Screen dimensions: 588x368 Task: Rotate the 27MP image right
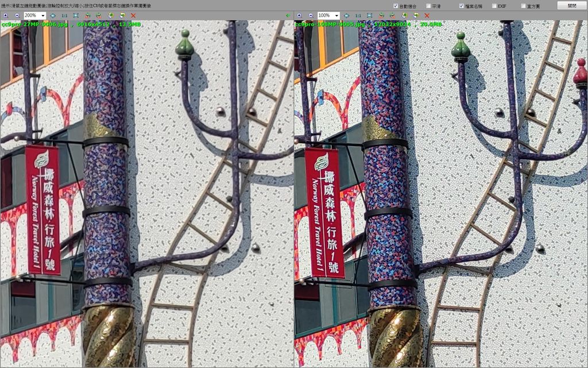(x=99, y=16)
